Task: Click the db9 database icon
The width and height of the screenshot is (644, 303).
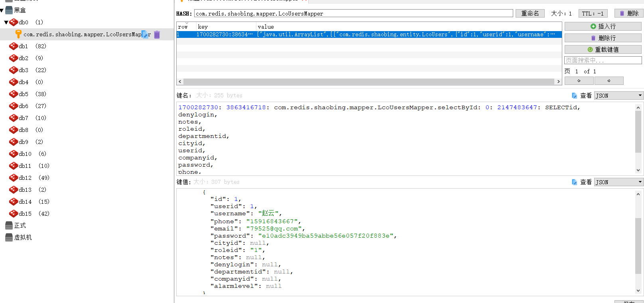Action: tap(14, 142)
